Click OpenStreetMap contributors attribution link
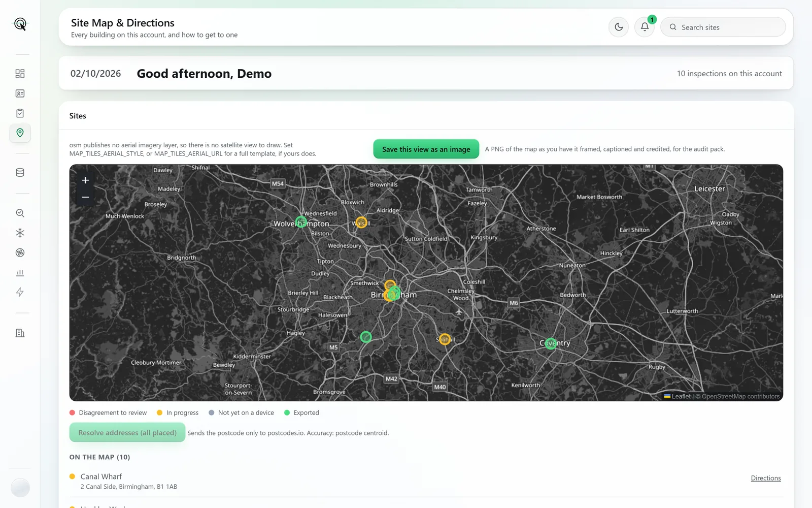The image size is (812, 508). [741, 396]
